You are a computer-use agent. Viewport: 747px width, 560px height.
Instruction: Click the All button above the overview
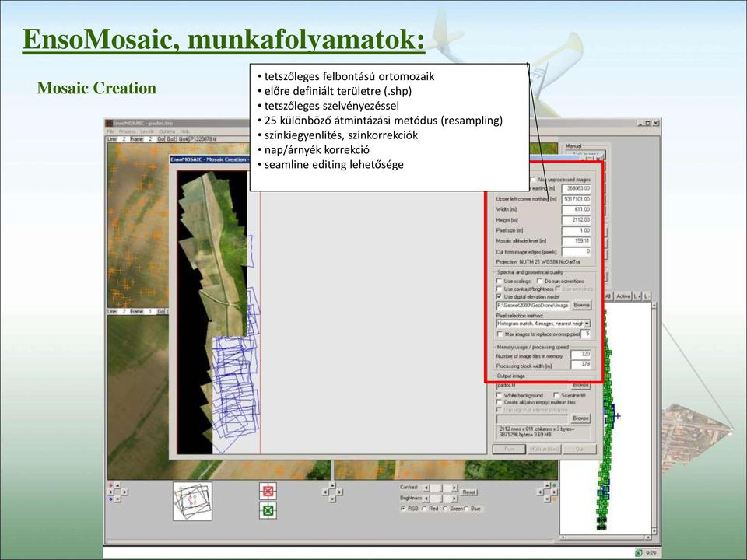click(x=608, y=296)
